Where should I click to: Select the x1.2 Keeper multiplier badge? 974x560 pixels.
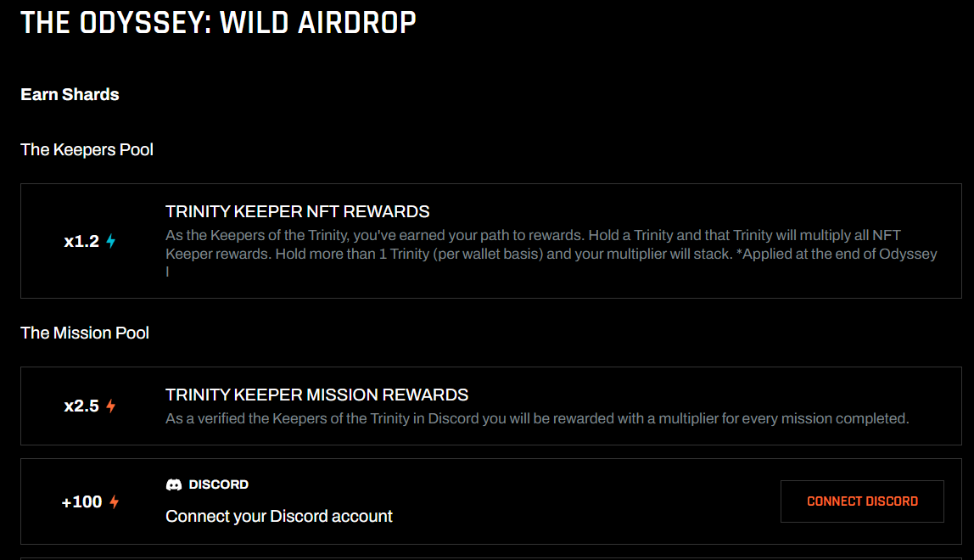click(81, 241)
